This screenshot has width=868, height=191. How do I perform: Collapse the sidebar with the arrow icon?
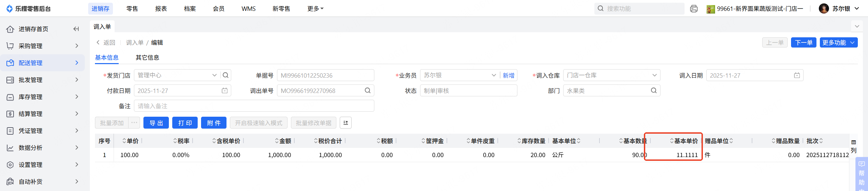click(76, 29)
